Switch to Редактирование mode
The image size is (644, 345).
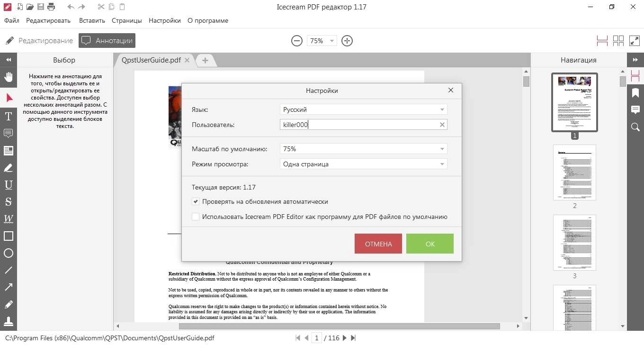39,41
